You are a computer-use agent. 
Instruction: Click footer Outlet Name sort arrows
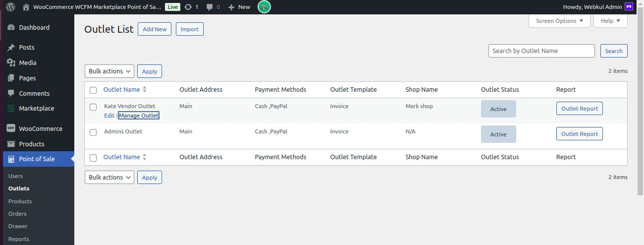[x=145, y=157]
